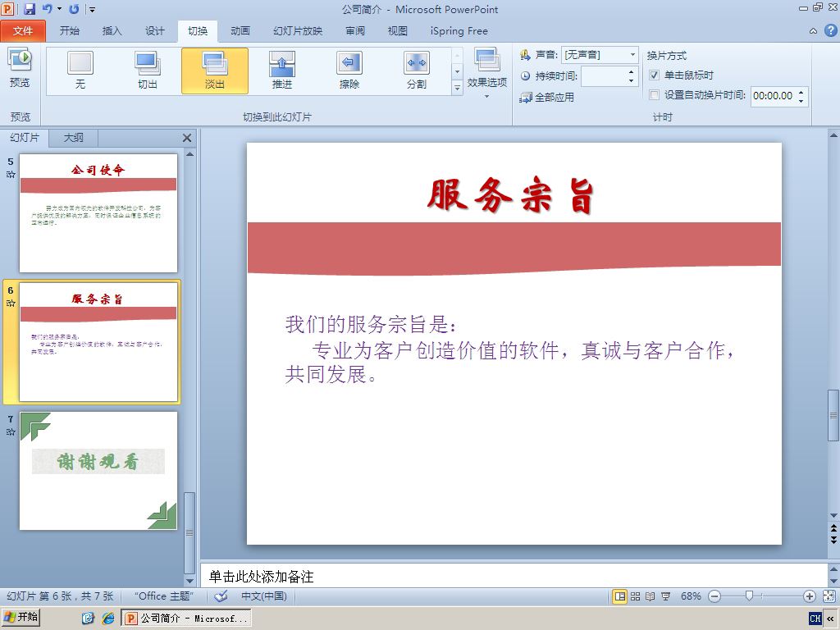
Task: Zoom out with the minus button
Action: (714, 596)
